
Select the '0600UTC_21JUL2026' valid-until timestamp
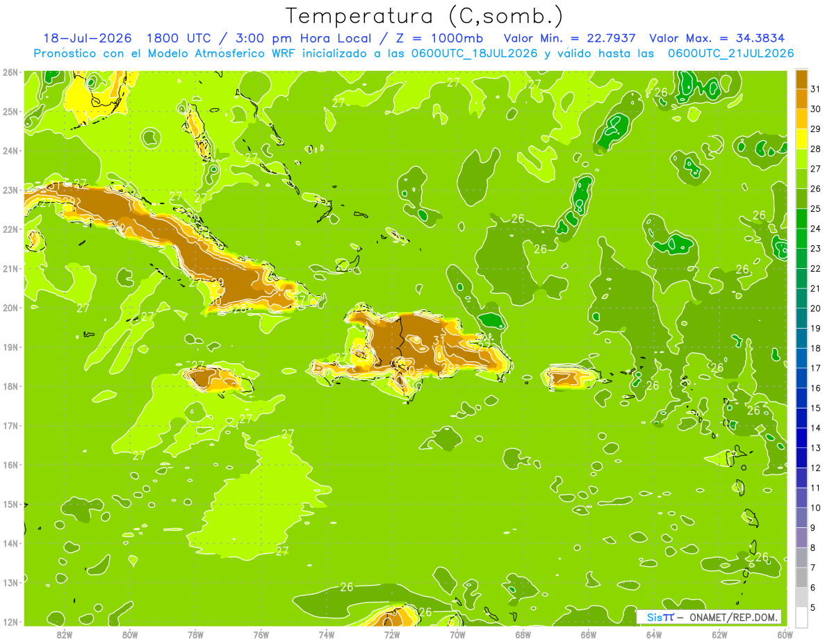click(x=730, y=53)
